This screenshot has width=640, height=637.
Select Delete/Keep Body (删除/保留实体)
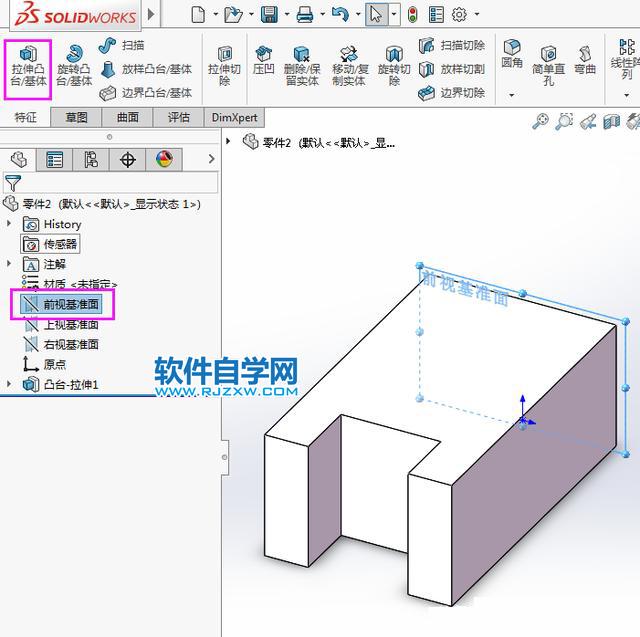point(302,66)
